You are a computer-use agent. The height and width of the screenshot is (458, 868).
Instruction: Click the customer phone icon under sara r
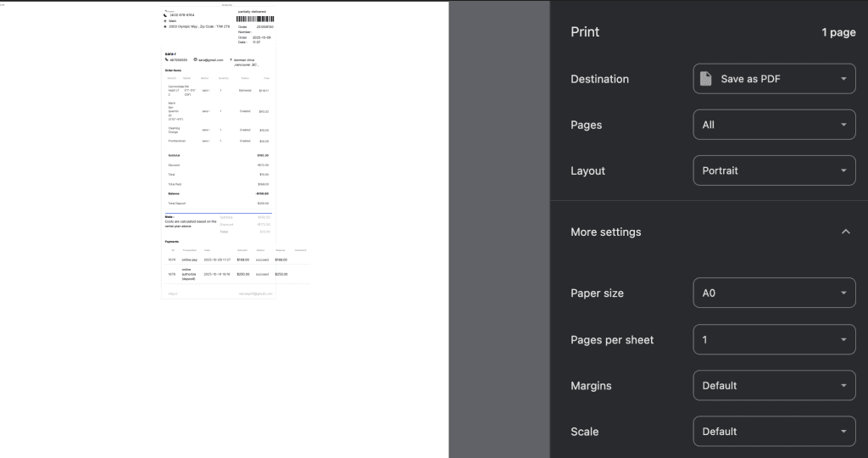point(166,59)
